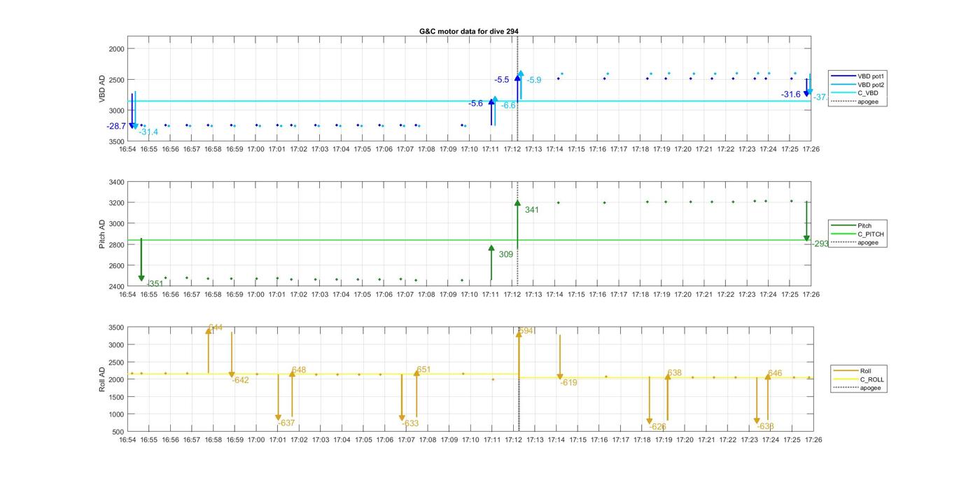Click the '-6.6' VBD data label
The width and height of the screenshot is (980, 485).
[x=509, y=105]
